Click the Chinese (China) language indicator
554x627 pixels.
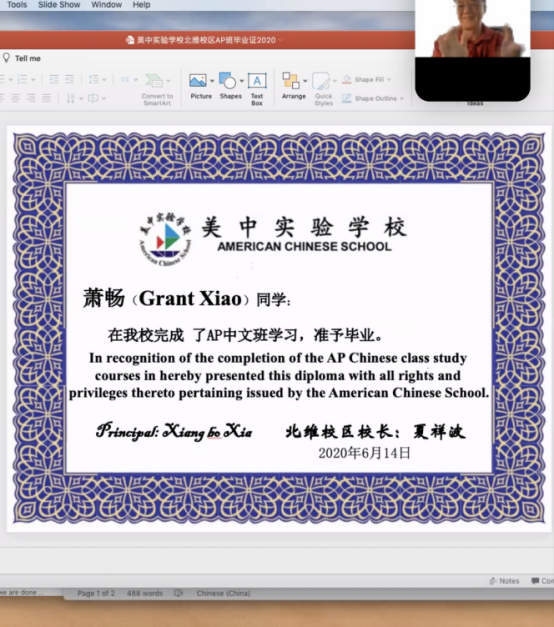click(x=223, y=593)
